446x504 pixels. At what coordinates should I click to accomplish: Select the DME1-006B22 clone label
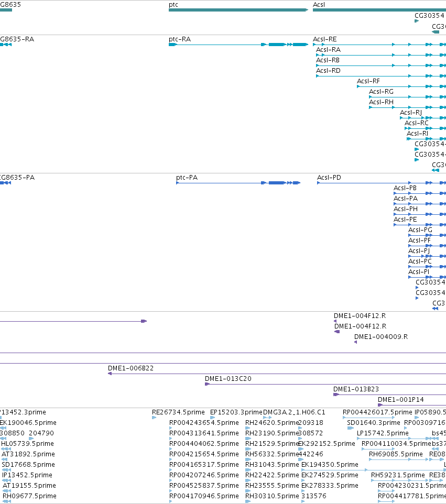(x=131, y=368)
